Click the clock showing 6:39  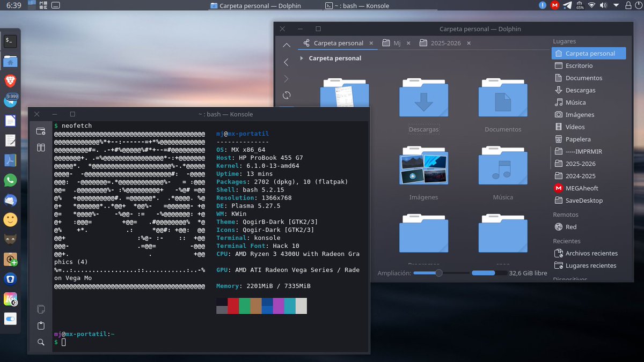coord(14,5)
